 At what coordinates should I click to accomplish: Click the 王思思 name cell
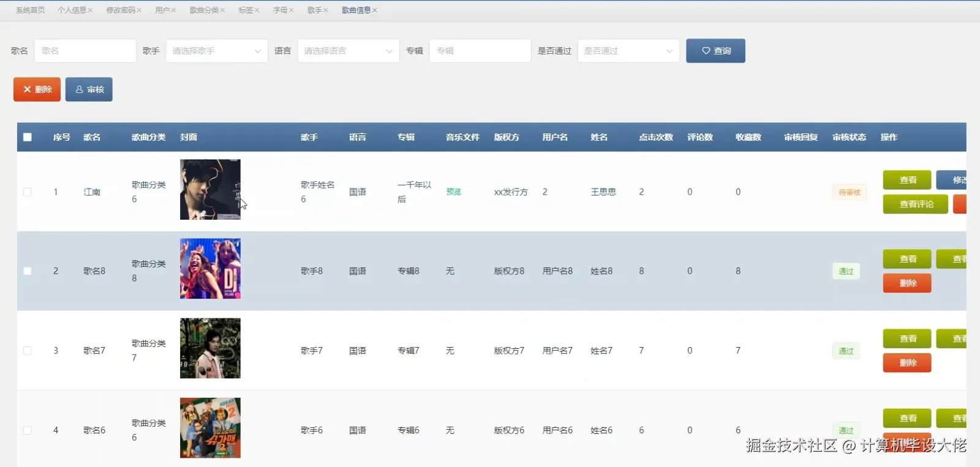pos(603,192)
